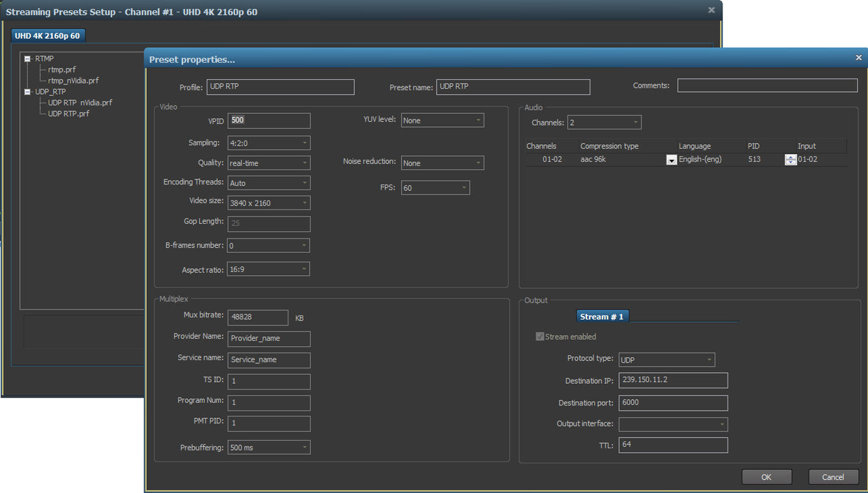Click the Mux bitrate input field

tap(258, 317)
